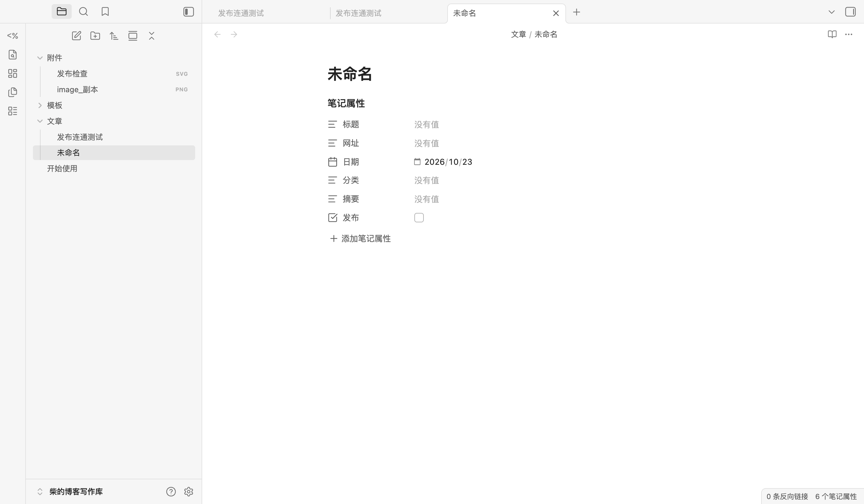Collapse all folders icon
The image size is (864, 504).
pos(152,36)
